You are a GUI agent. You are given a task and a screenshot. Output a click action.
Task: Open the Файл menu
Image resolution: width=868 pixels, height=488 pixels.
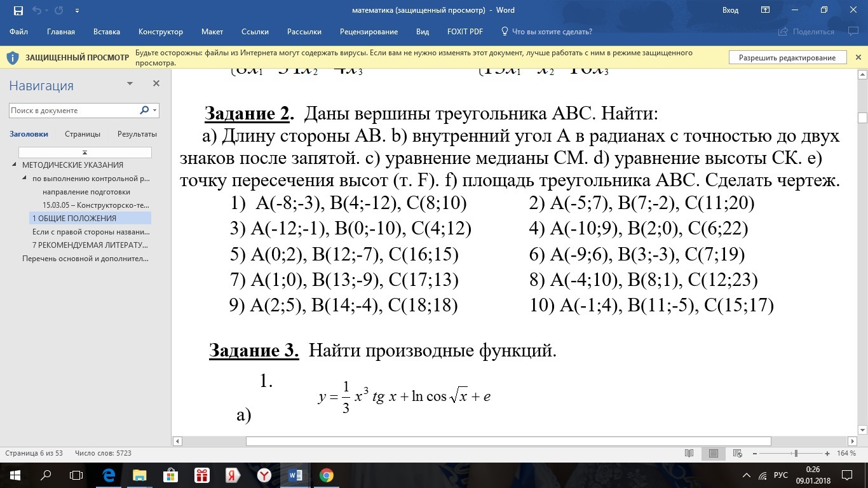(19, 32)
